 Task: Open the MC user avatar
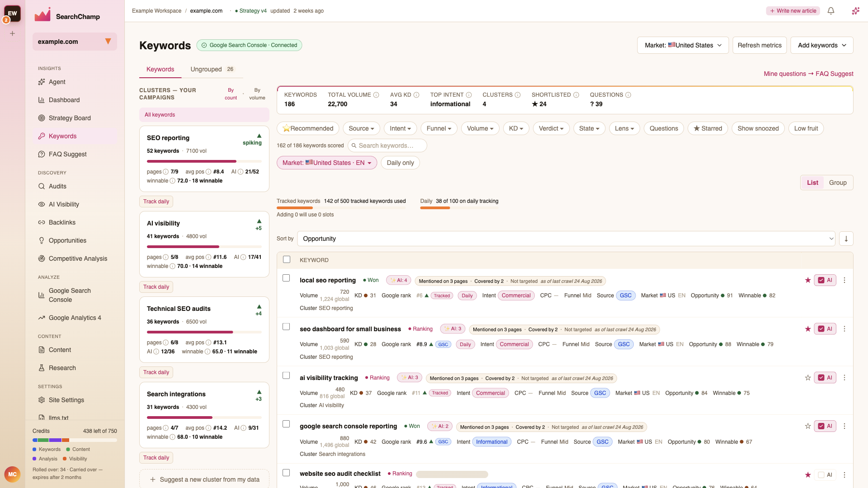(x=12, y=474)
